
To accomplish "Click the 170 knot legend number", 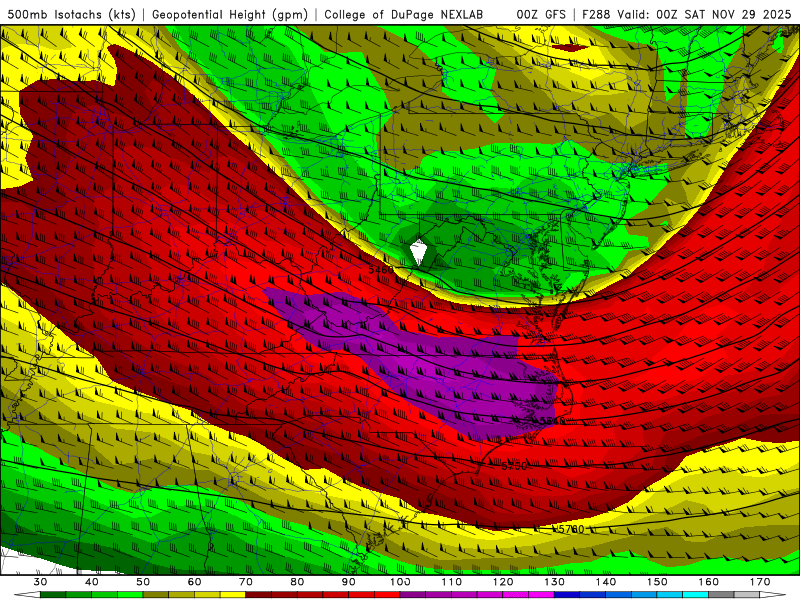I will pos(760,582).
